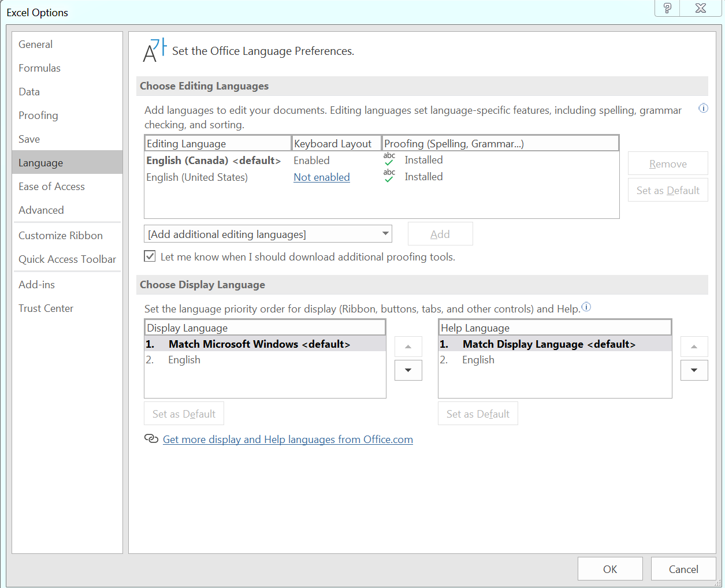Click the OK button
The width and height of the screenshot is (725, 588).
click(610, 569)
